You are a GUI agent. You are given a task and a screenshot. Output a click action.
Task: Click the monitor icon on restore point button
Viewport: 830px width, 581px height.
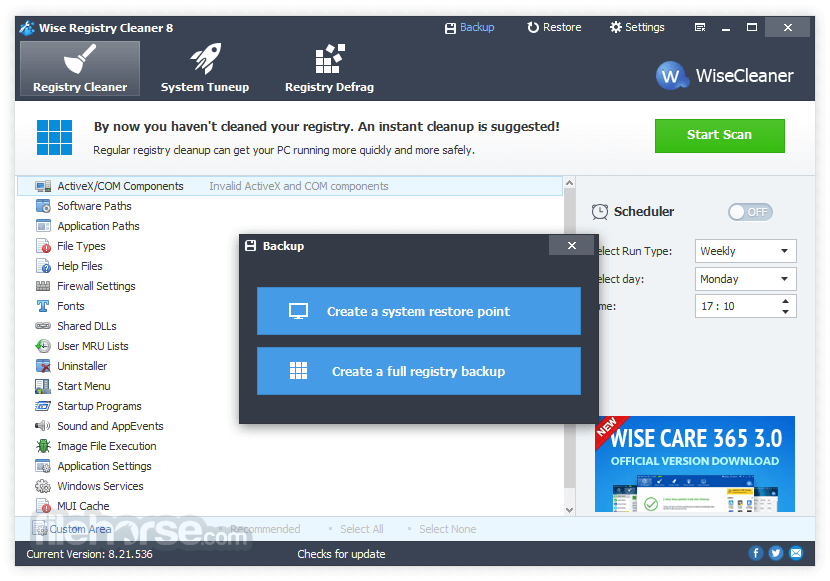coord(299,311)
